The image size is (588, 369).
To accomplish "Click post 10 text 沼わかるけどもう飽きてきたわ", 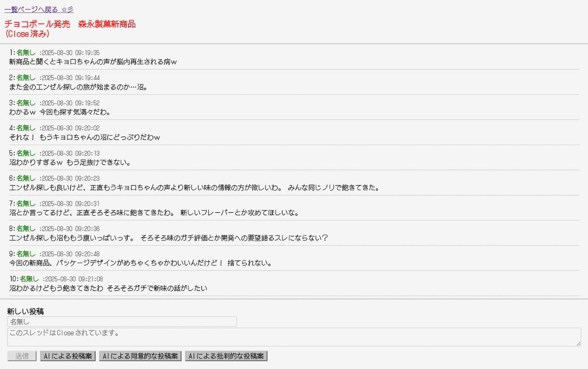I will 108,288.
